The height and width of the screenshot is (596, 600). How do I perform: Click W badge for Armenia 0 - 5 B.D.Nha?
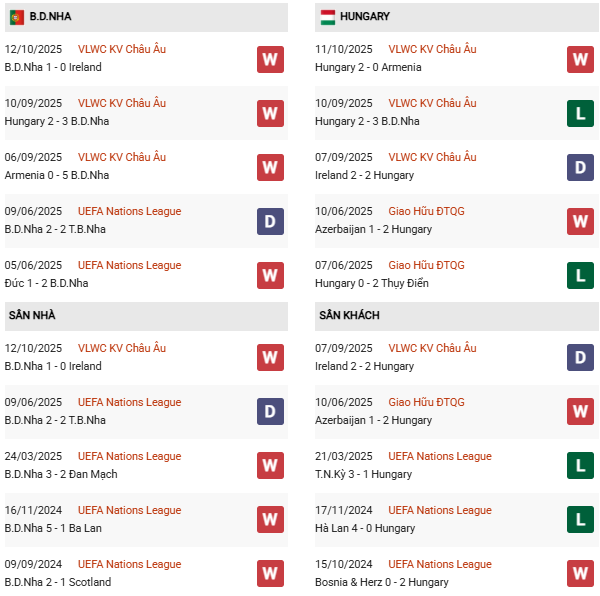[x=270, y=167]
